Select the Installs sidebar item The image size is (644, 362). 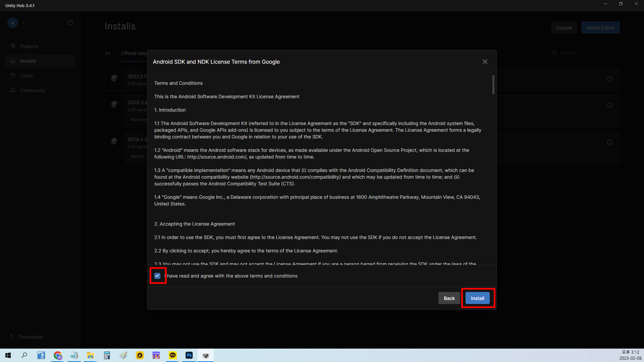tap(28, 61)
